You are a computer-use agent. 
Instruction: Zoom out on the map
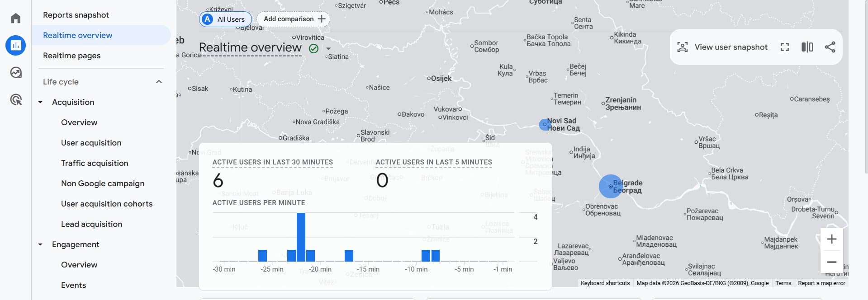(x=831, y=262)
